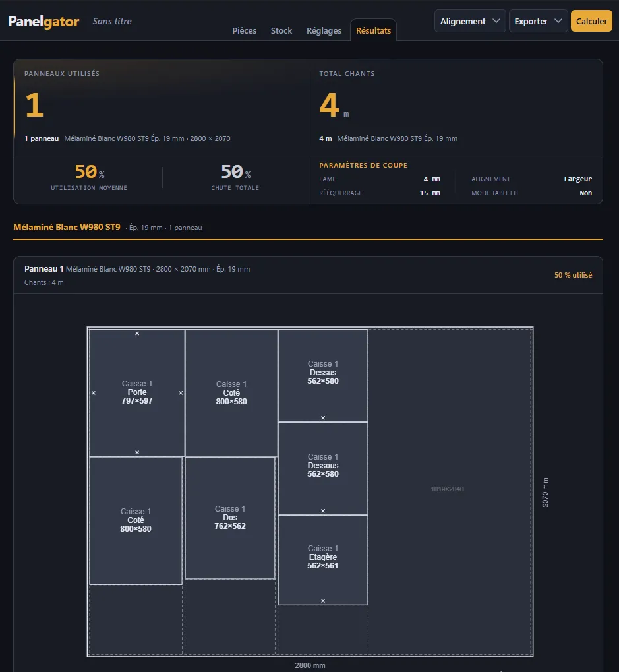Go to the Réglages tab

click(x=324, y=30)
